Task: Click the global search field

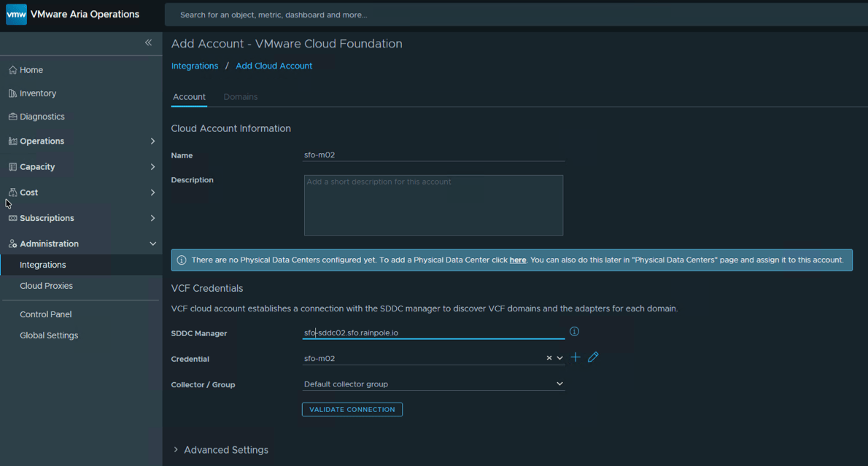Action: pyautogui.click(x=516, y=15)
